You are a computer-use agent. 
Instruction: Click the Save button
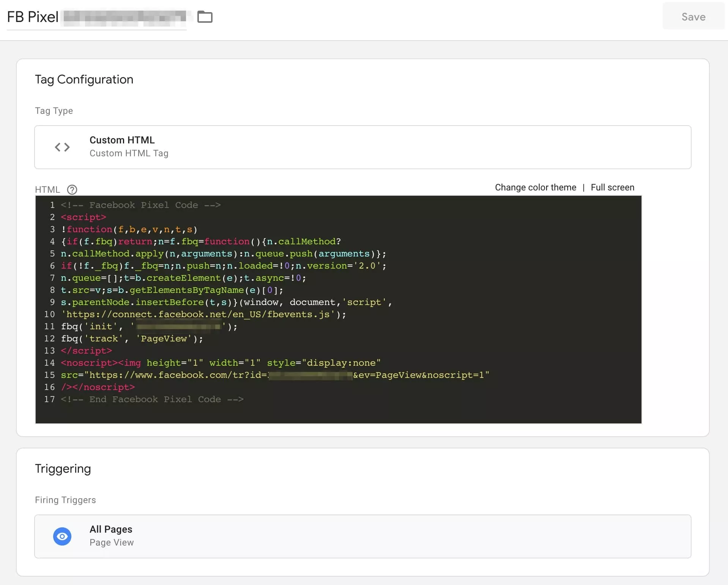click(x=693, y=17)
